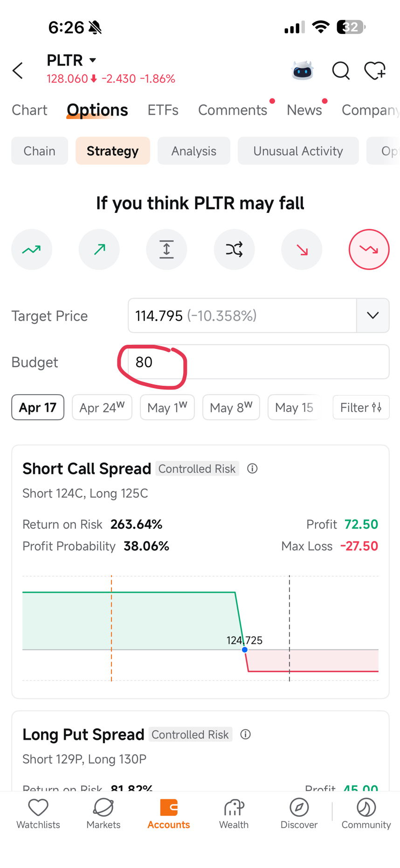The image size is (400, 868).
Task: Select the strongly bullish trend icon
Action: coord(32,250)
